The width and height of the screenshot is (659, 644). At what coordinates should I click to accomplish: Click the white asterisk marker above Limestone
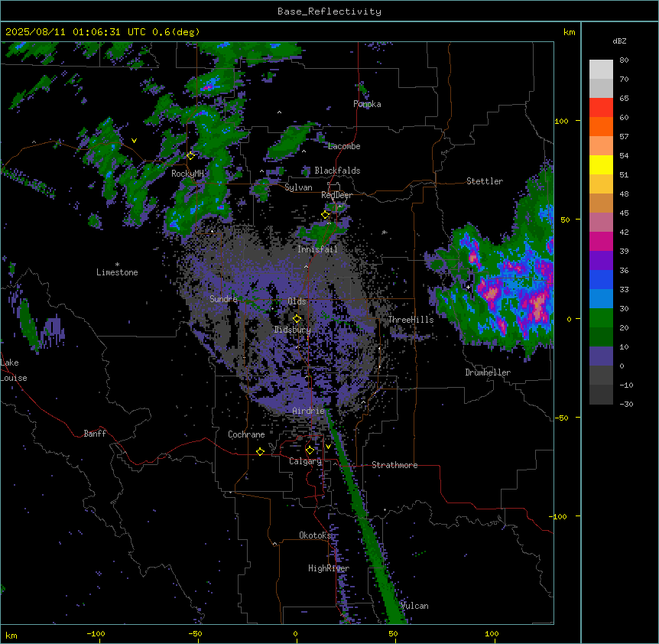[x=117, y=265]
